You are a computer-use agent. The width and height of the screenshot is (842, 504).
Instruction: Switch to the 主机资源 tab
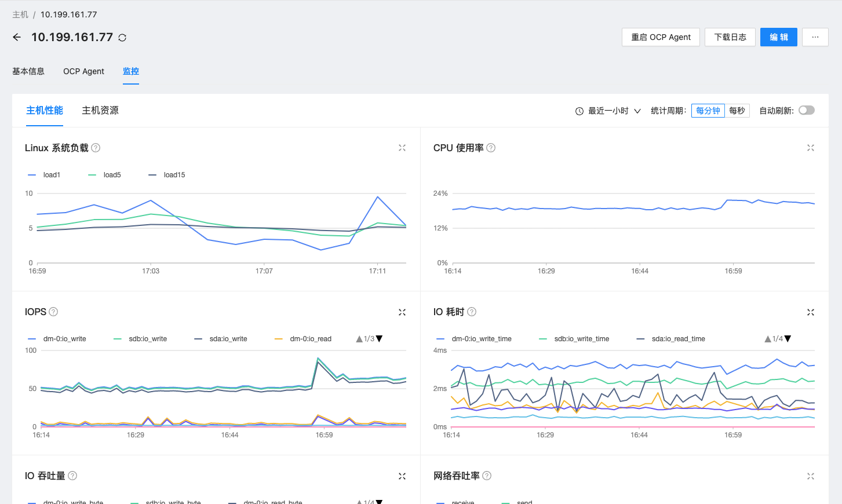(100, 110)
